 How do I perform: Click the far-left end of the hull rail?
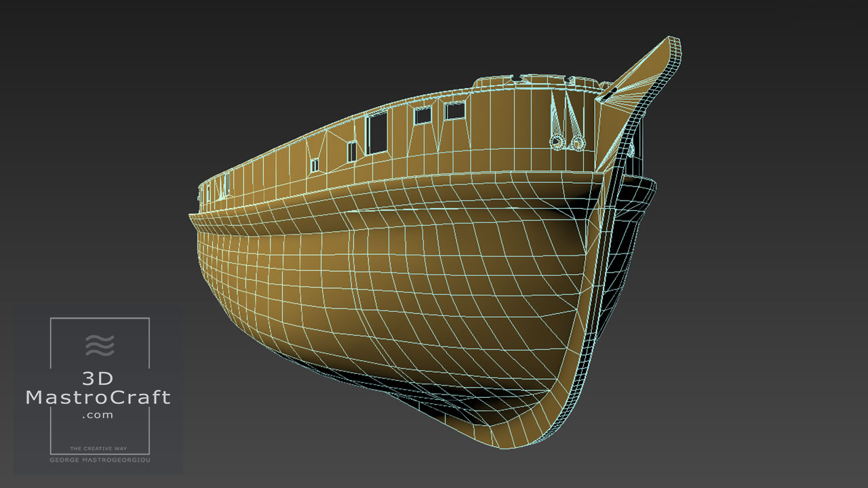(193, 217)
